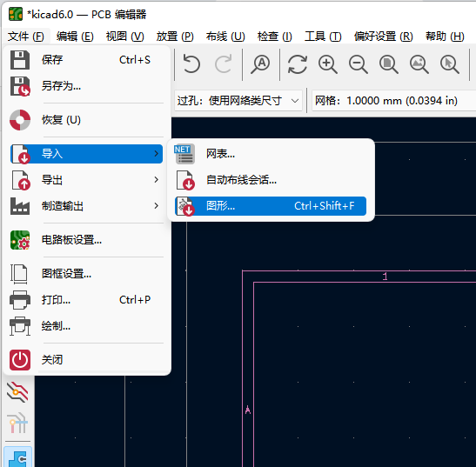Click the Ctrl+S shortcut text
The width and height of the screenshot is (476, 467).
click(135, 60)
